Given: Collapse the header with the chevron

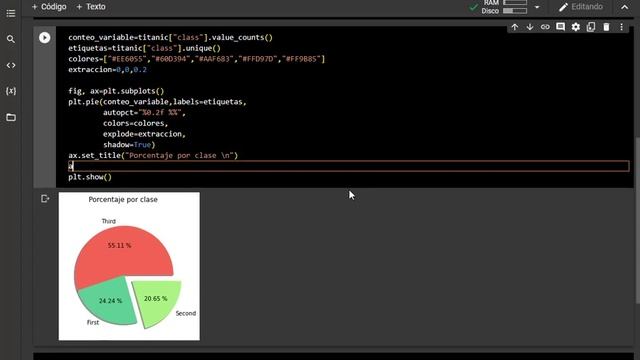Looking at the screenshot, I should (x=624, y=7).
